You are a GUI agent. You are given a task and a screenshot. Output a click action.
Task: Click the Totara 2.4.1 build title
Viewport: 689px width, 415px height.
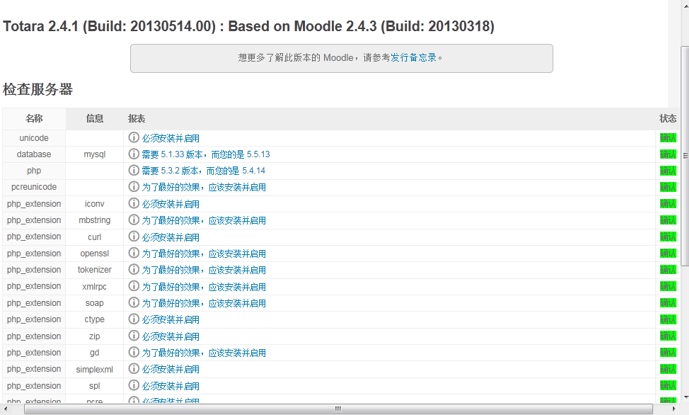point(249,26)
